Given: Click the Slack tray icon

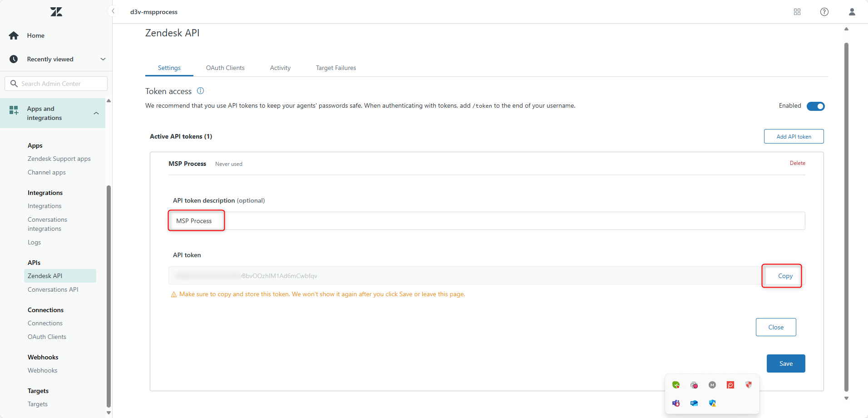Looking at the screenshot, I should pyautogui.click(x=694, y=385).
